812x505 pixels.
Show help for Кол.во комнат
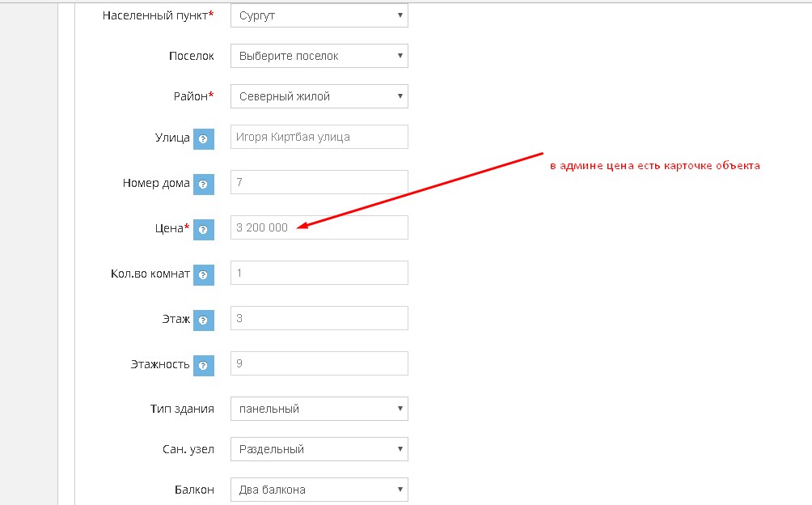[x=204, y=274]
